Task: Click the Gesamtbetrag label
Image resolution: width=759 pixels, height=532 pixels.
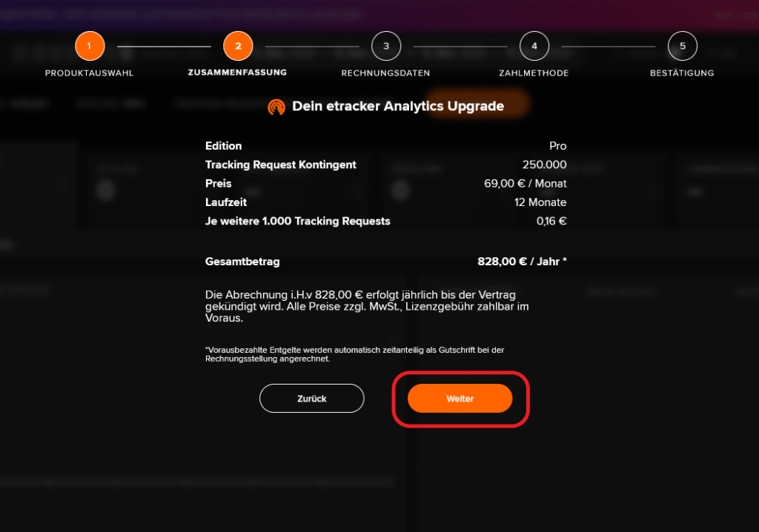Action: click(242, 262)
